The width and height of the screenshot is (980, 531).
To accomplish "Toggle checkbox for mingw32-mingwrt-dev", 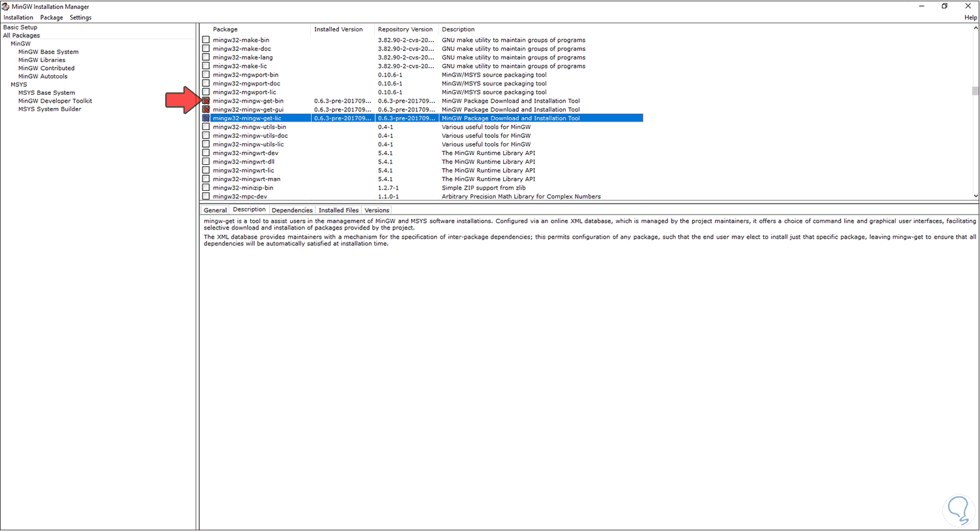I will pyautogui.click(x=206, y=153).
